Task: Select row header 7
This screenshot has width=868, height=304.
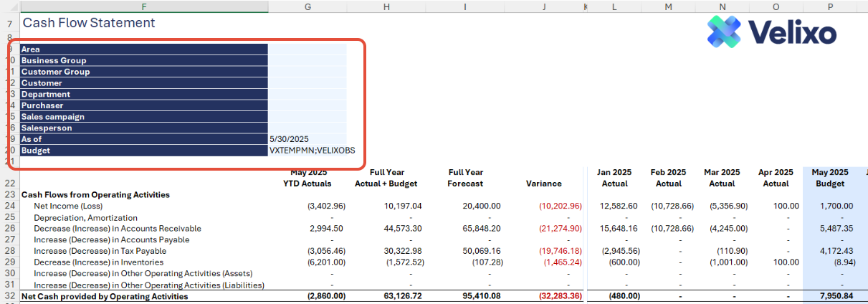Action: coord(10,24)
